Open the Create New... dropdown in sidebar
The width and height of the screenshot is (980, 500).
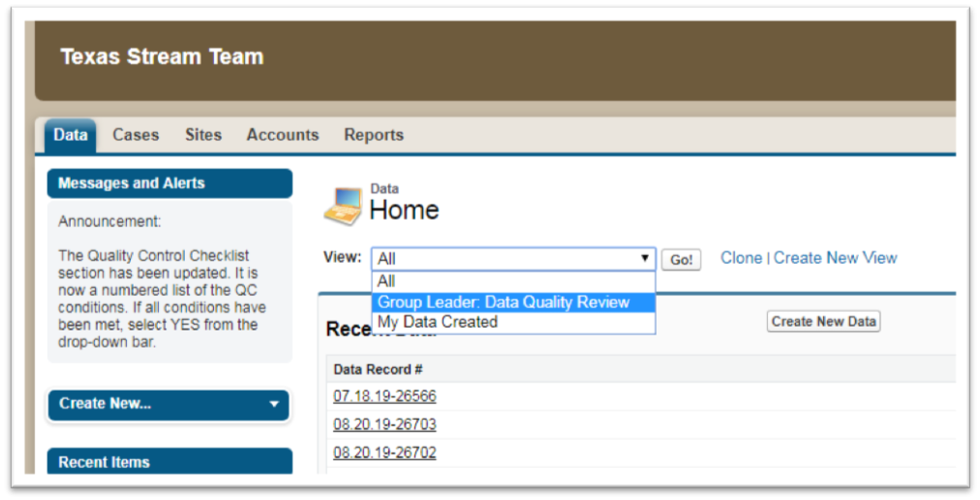[x=168, y=404]
